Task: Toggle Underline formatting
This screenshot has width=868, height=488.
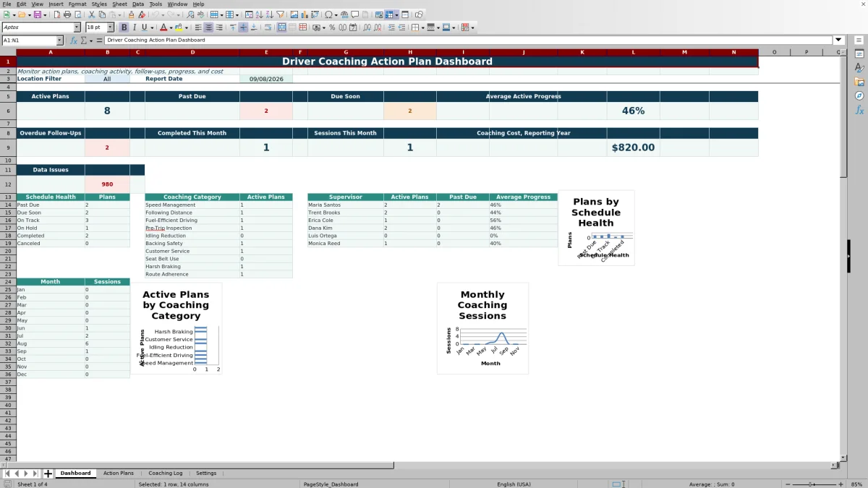Action: pyautogui.click(x=145, y=27)
